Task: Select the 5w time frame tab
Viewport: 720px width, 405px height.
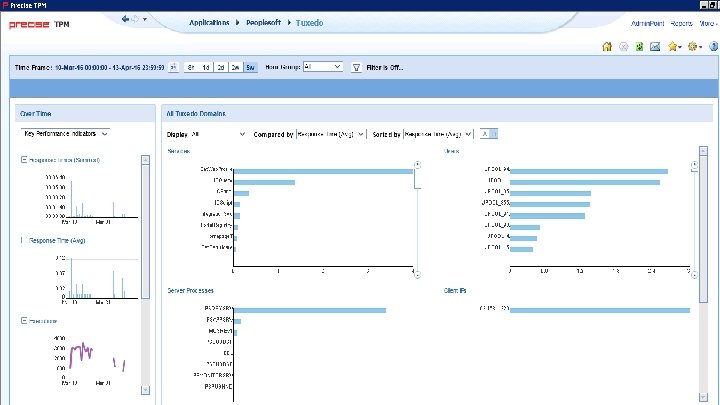Action: (x=250, y=68)
